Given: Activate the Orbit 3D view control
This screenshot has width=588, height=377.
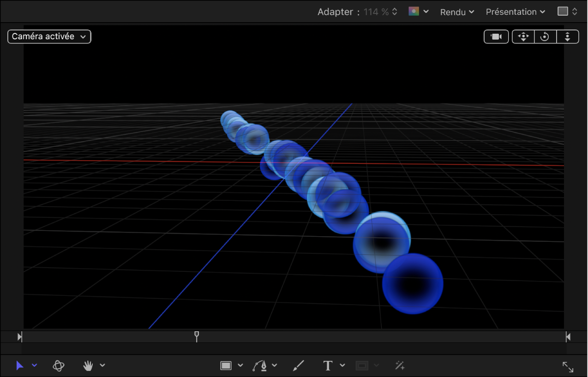Looking at the screenshot, I should pos(545,36).
